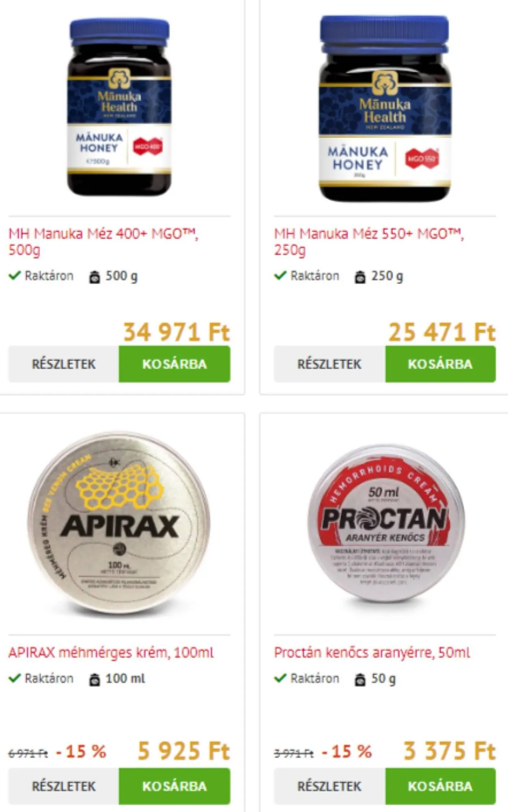The image size is (508, 812).
Task: Add Manuka 400+ honey to cart with Kosárba
Action: tap(174, 364)
